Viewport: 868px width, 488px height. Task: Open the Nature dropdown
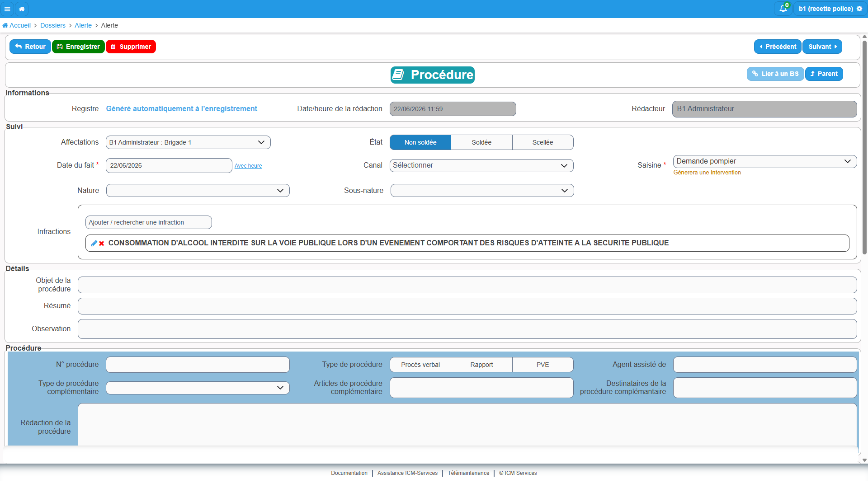[x=198, y=191]
